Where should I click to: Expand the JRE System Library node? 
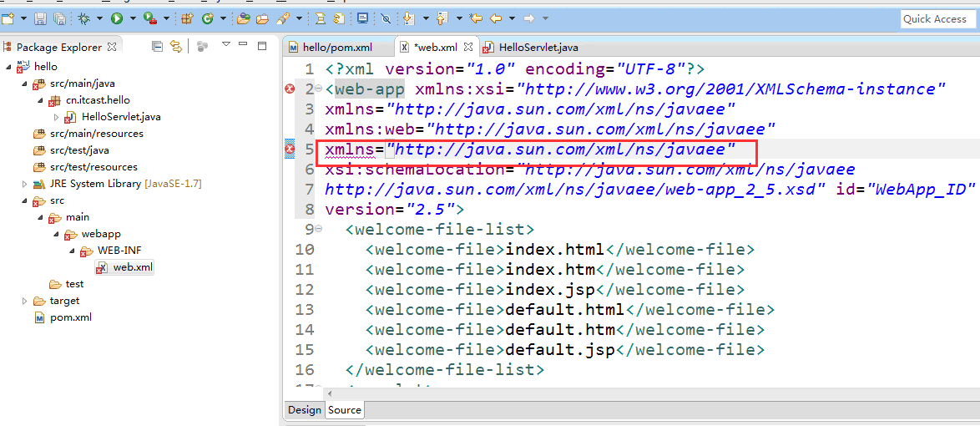(25, 184)
